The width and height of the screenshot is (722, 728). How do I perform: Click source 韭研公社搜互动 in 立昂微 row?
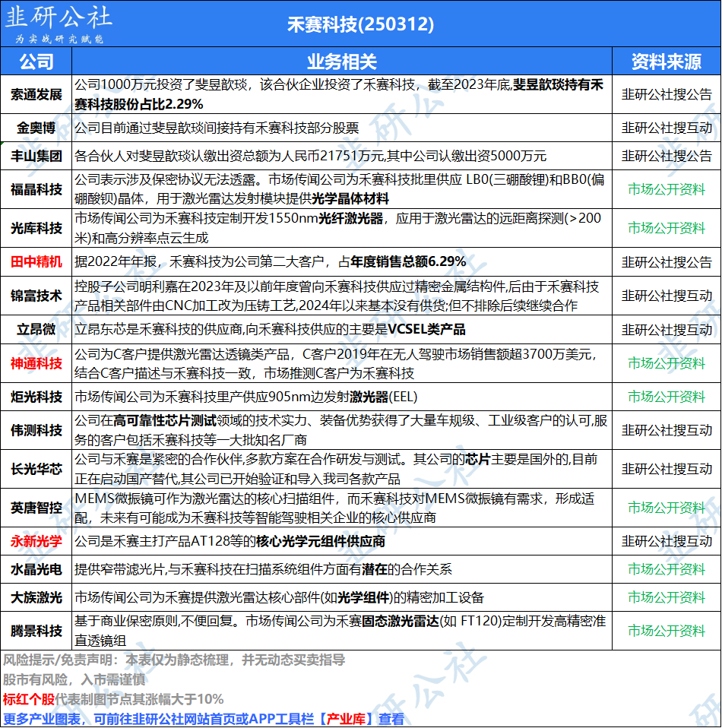[x=667, y=330]
